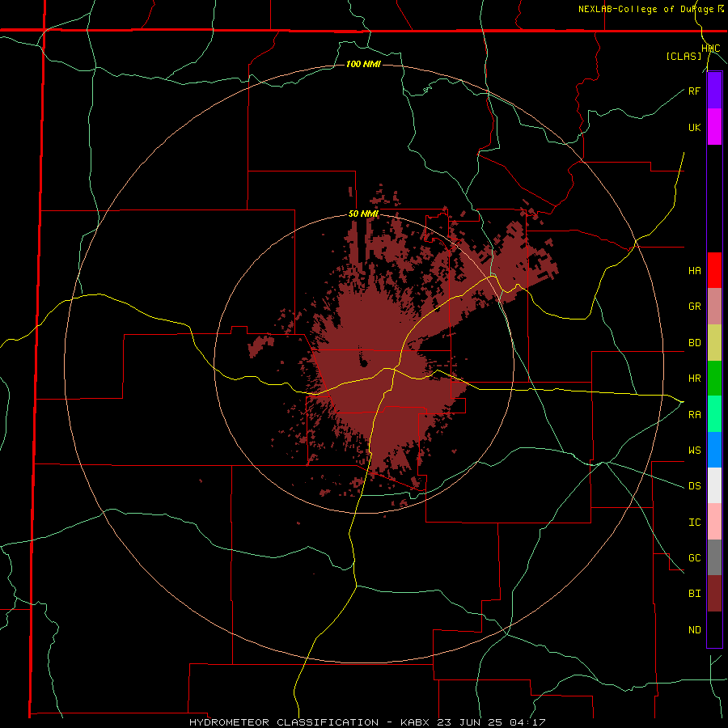The width and height of the screenshot is (728, 728).
Task: Click the HA red legend swatch
Action: click(714, 270)
